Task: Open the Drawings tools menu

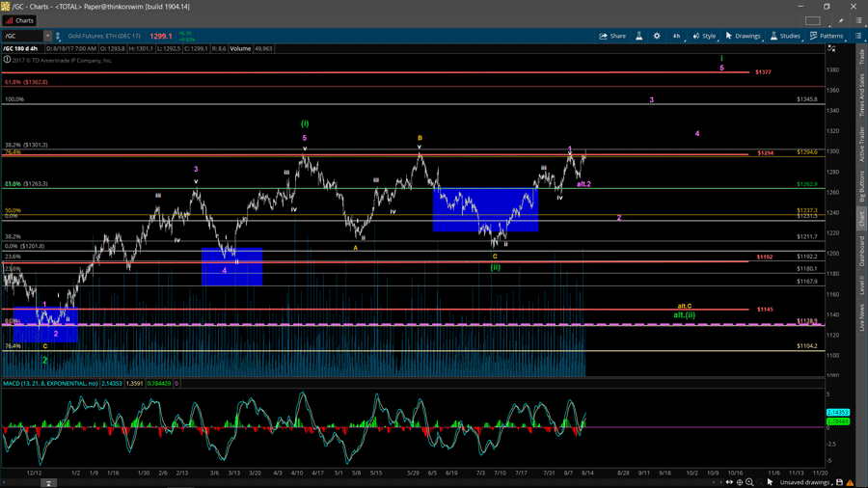Action: click(744, 36)
